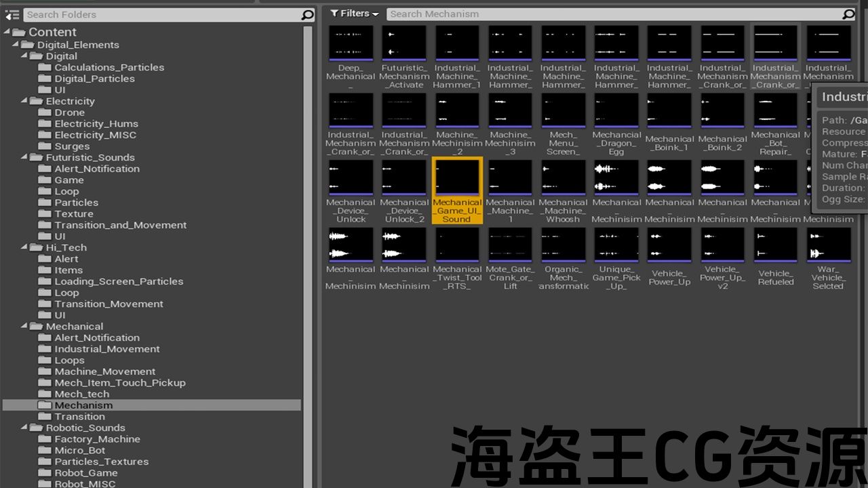
Task: Select the Transition_and_Movement folder
Action: point(120,225)
